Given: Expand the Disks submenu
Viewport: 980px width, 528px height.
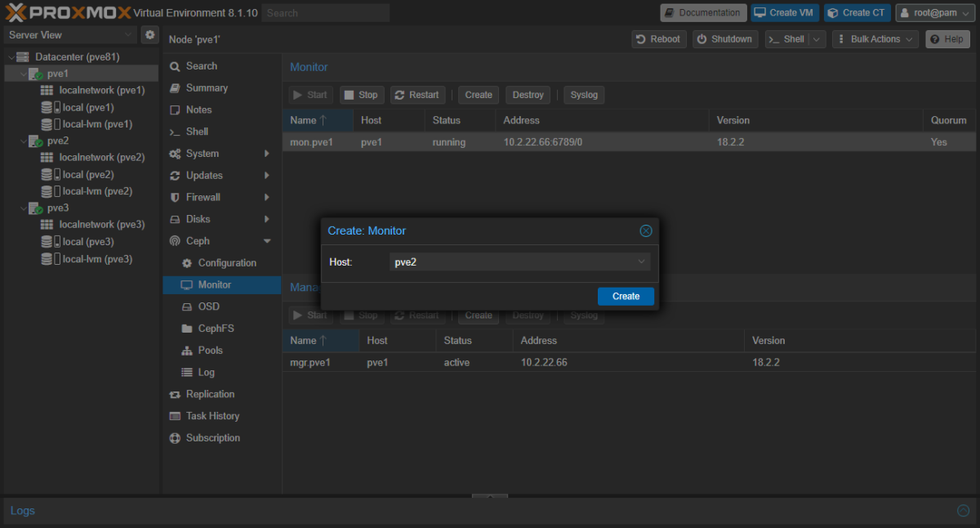Looking at the screenshot, I should 266,219.
